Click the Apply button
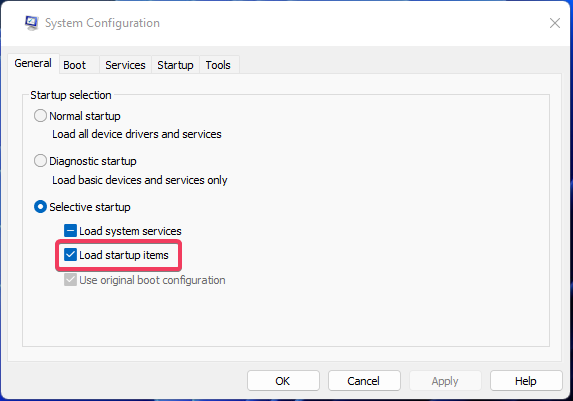573x401 pixels. point(445,381)
